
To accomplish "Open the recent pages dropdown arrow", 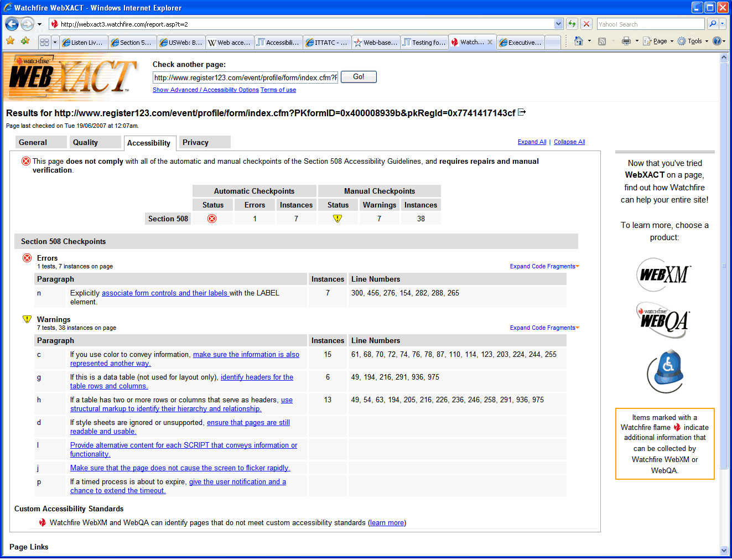I will pyautogui.click(x=39, y=24).
